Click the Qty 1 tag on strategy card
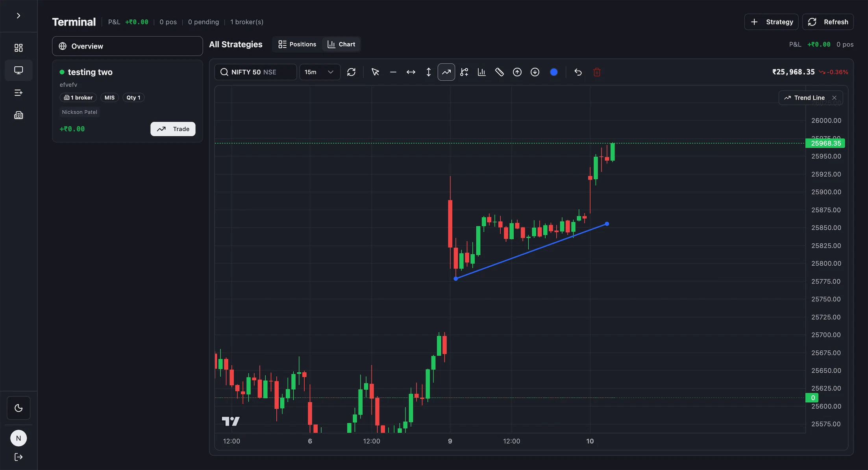 (x=133, y=98)
